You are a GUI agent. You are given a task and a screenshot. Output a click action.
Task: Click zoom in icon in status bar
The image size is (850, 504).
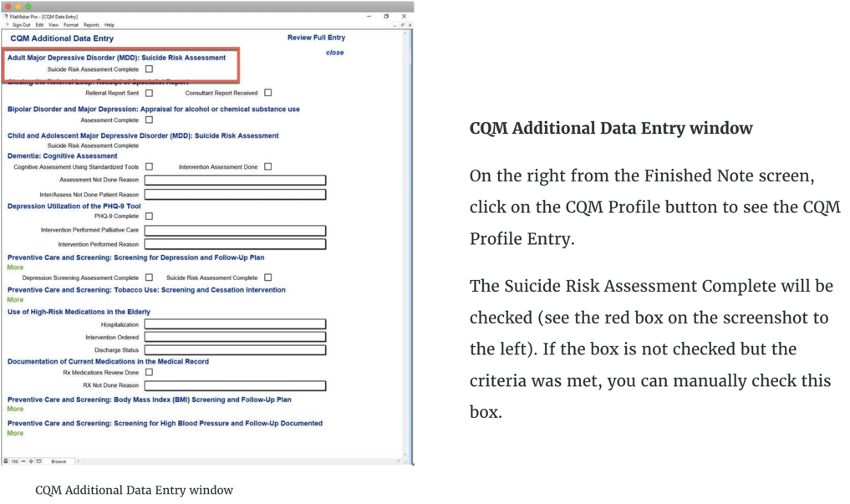point(32,461)
